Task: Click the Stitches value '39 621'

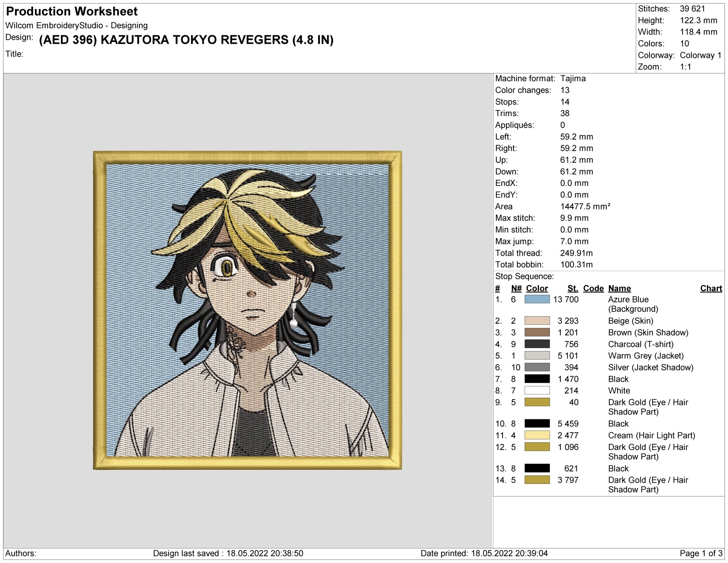Action: tap(692, 8)
